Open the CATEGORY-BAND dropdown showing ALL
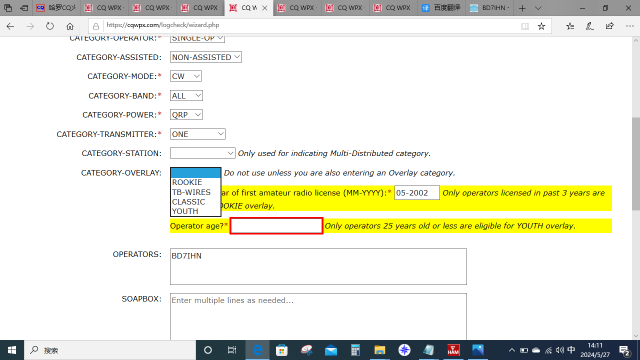The width and height of the screenshot is (640, 360). [186, 96]
